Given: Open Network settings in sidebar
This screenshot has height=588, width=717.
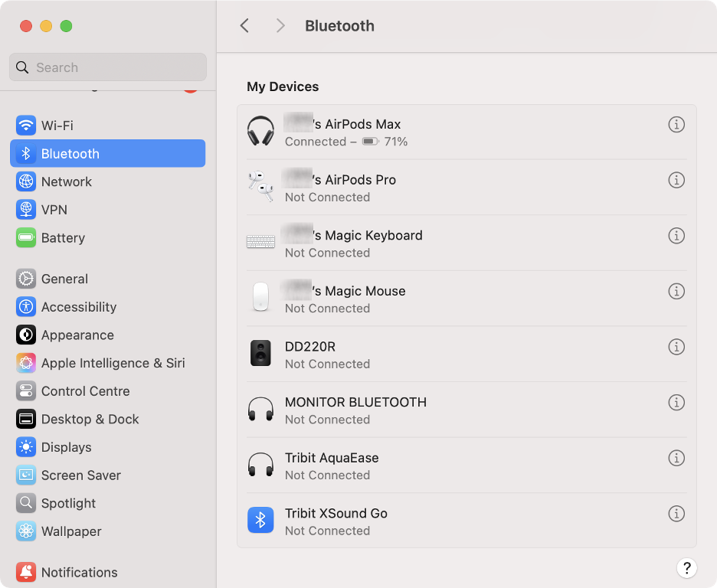Looking at the screenshot, I should [x=107, y=181].
